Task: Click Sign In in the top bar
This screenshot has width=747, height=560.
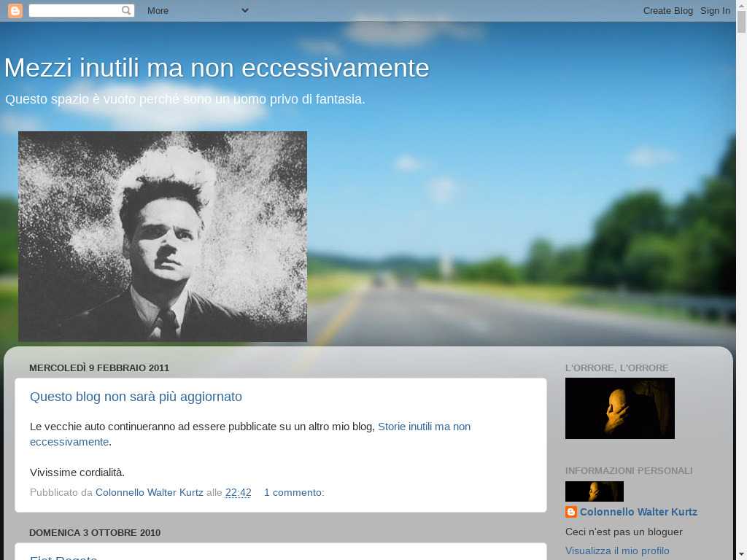Action: click(x=715, y=10)
